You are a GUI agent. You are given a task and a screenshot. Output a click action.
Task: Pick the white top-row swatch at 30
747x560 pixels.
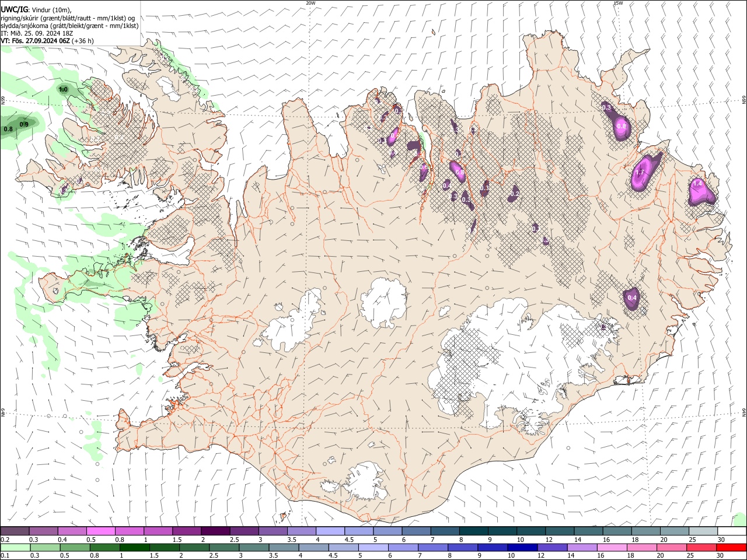pos(731,531)
